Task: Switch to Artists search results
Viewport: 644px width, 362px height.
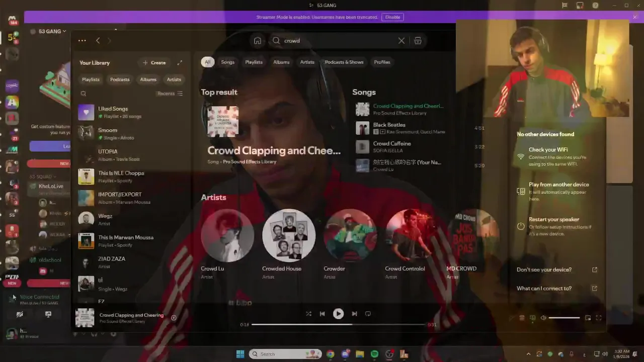Action: [x=307, y=62]
